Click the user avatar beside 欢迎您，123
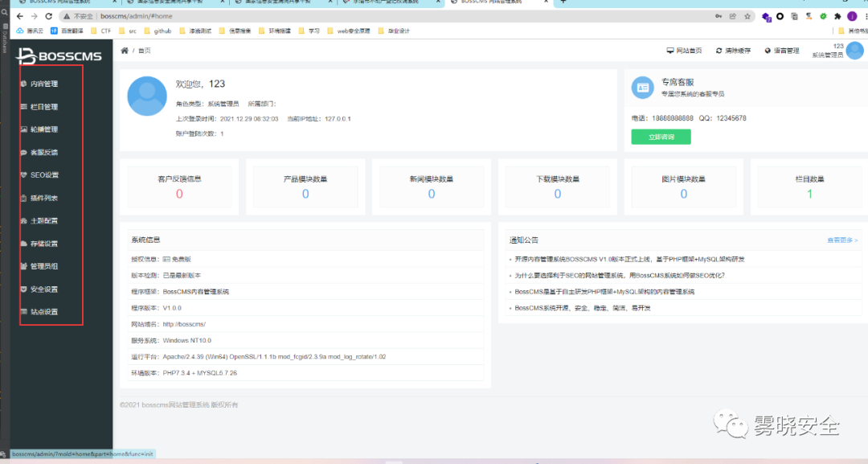The image size is (868, 464). 147,96
